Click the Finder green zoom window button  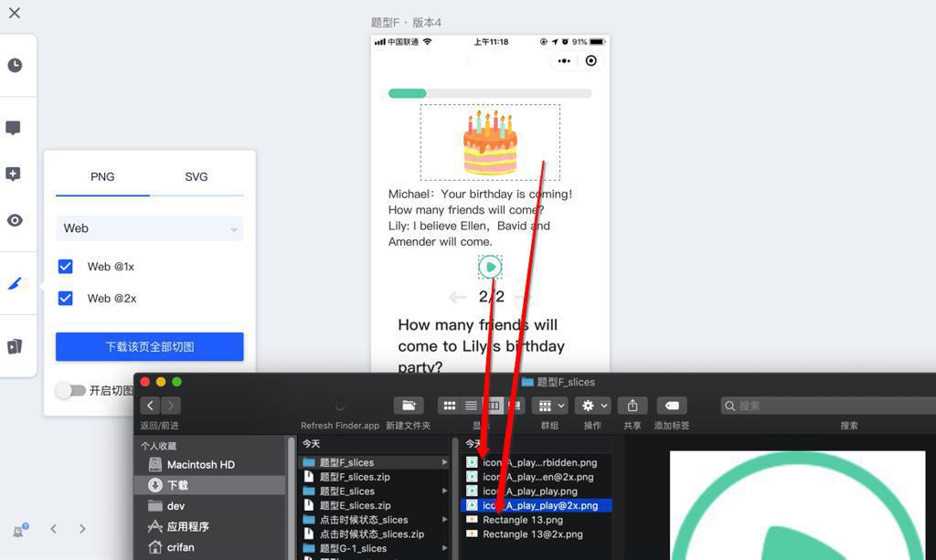point(176,382)
